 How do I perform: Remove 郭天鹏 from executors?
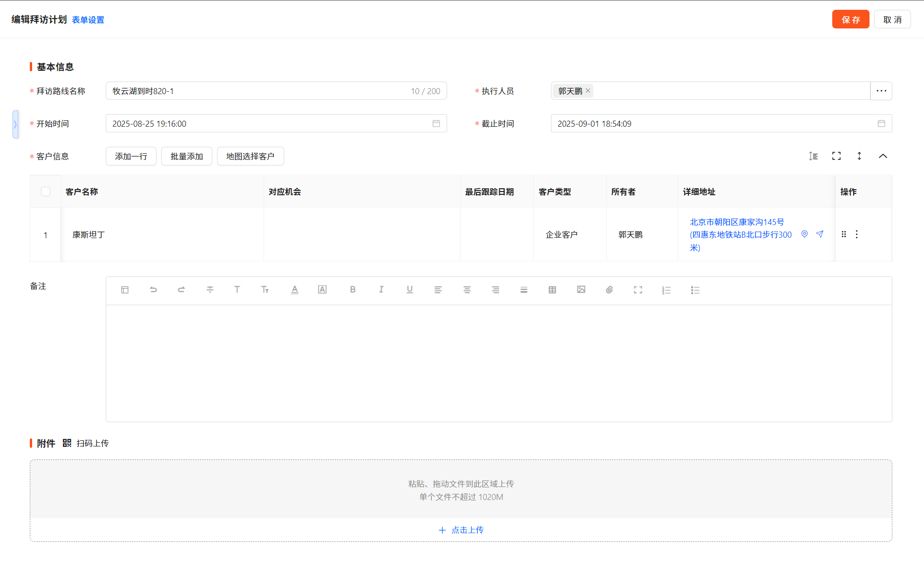point(588,90)
